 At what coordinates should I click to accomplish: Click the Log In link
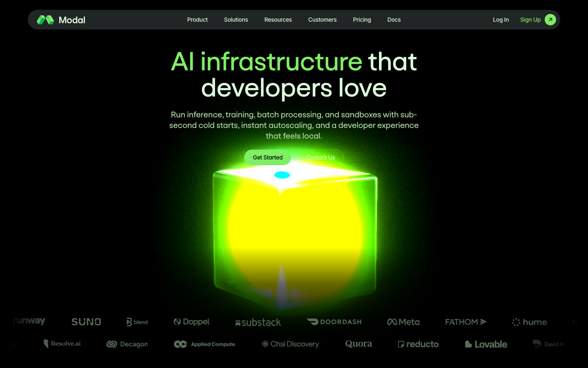pos(501,20)
